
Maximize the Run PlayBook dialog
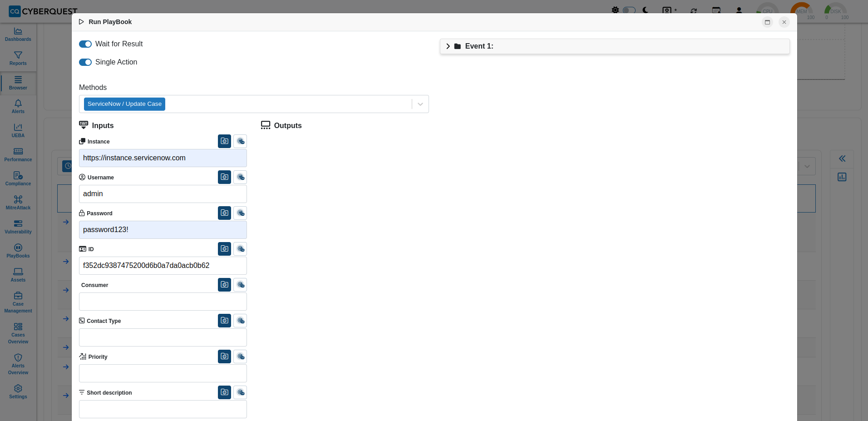click(767, 22)
